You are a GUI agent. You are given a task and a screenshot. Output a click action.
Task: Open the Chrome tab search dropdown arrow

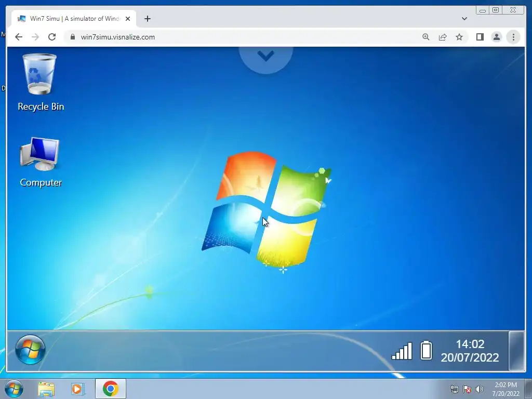[464, 19]
